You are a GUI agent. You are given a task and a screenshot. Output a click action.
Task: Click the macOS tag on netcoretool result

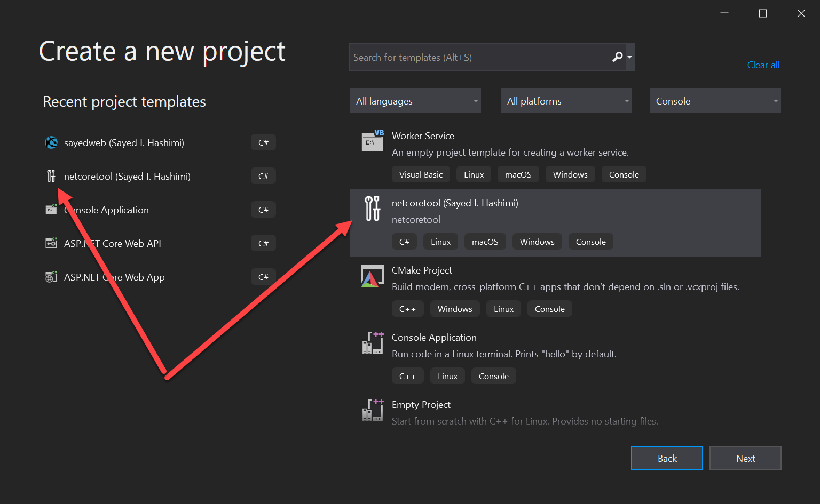coord(485,242)
